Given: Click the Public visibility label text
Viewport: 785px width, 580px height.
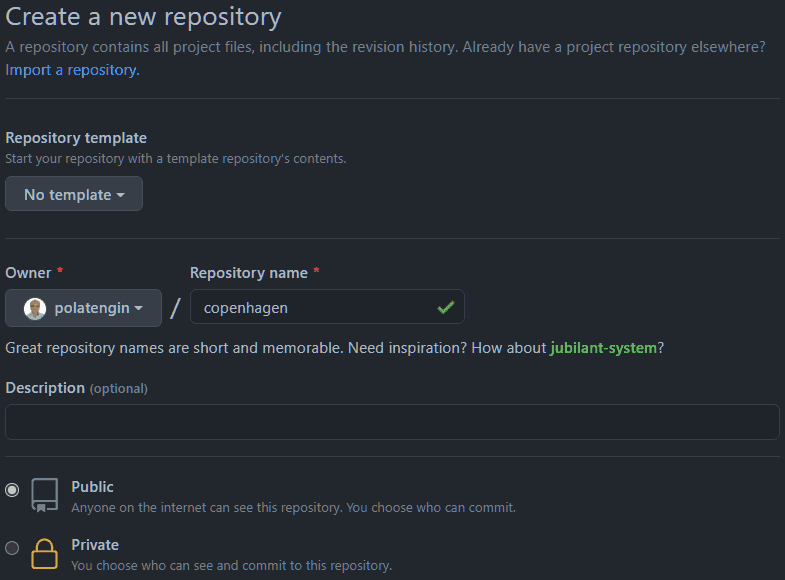Looking at the screenshot, I should pos(92,487).
